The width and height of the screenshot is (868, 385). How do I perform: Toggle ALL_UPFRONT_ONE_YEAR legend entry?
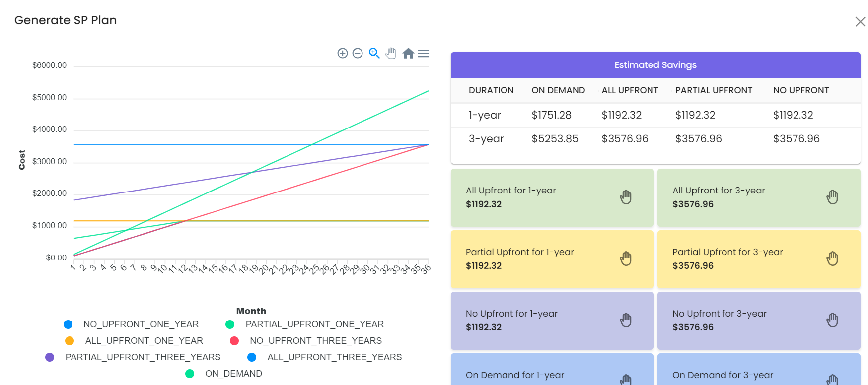134,341
